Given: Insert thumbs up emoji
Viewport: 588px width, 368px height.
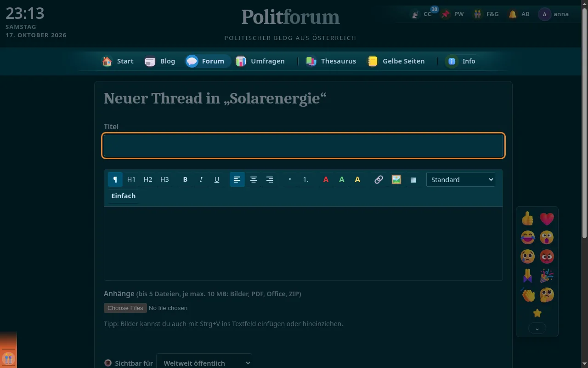Looking at the screenshot, I should pyautogui.click(x=528, y=218).
